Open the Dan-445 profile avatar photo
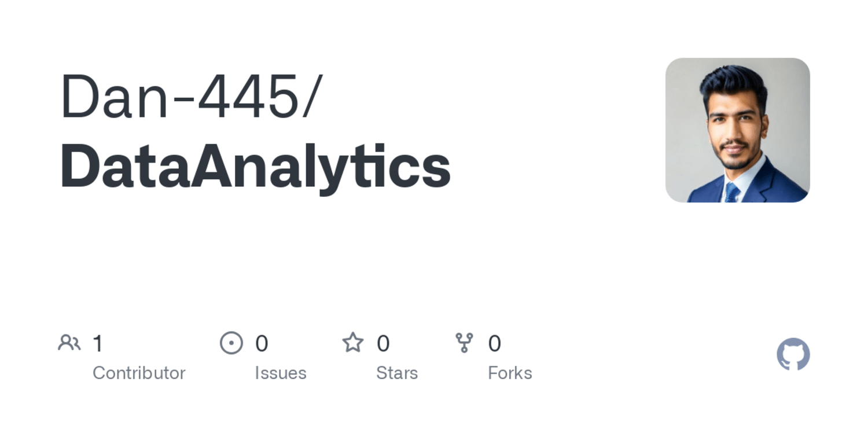Screen dimensions: 868x434 point(738,130)
